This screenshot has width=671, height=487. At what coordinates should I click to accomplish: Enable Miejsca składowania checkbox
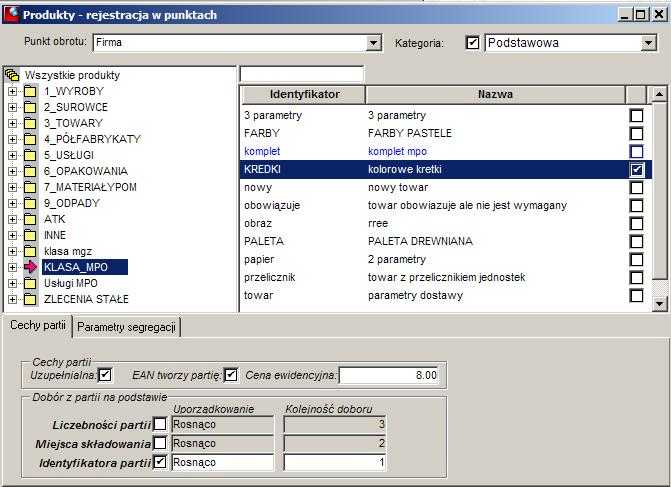pyautogui.click(x=160, y=443)
